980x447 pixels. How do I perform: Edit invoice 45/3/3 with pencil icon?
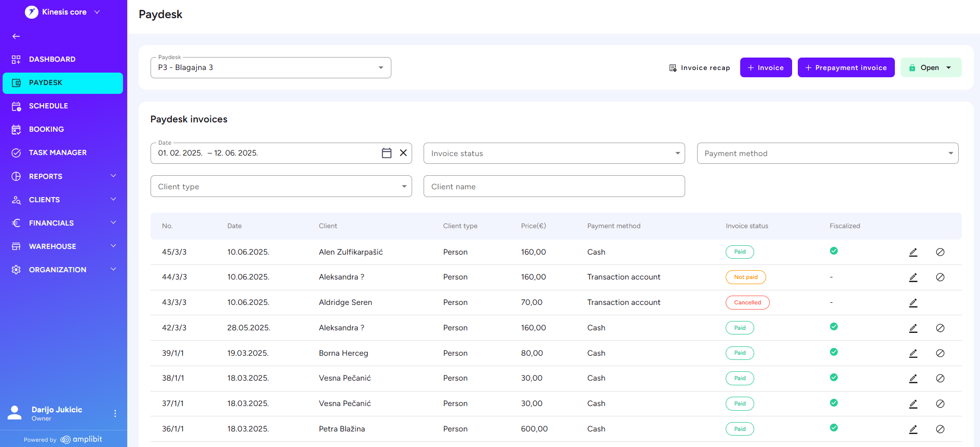[913, 252]
